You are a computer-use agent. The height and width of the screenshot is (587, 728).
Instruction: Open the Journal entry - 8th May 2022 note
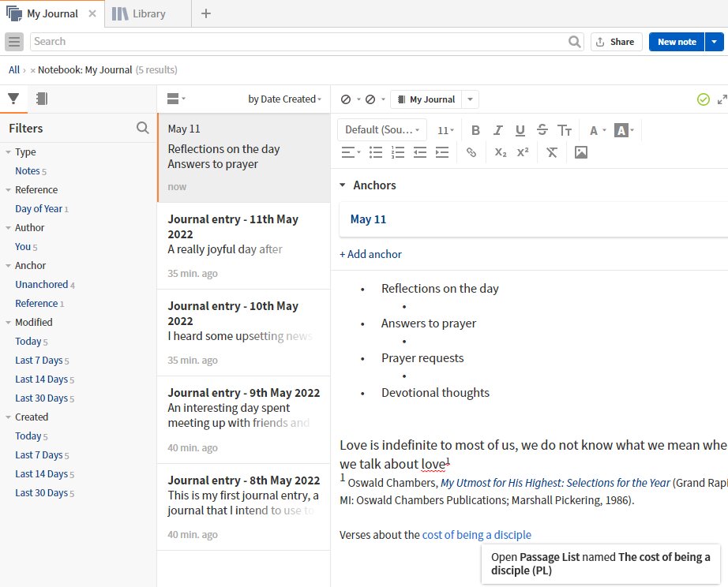[244, 507]
